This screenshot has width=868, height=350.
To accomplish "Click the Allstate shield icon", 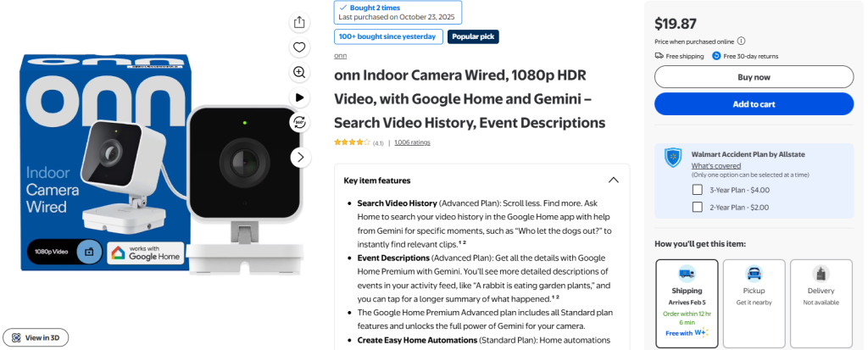I will tap(673, 158).
